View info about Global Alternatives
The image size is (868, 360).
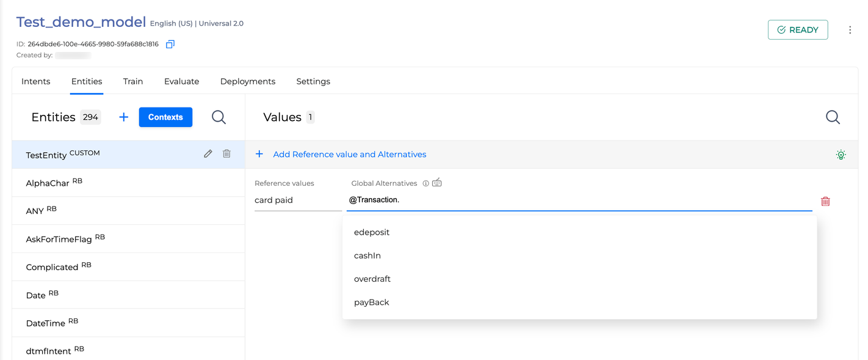point(425,183)
